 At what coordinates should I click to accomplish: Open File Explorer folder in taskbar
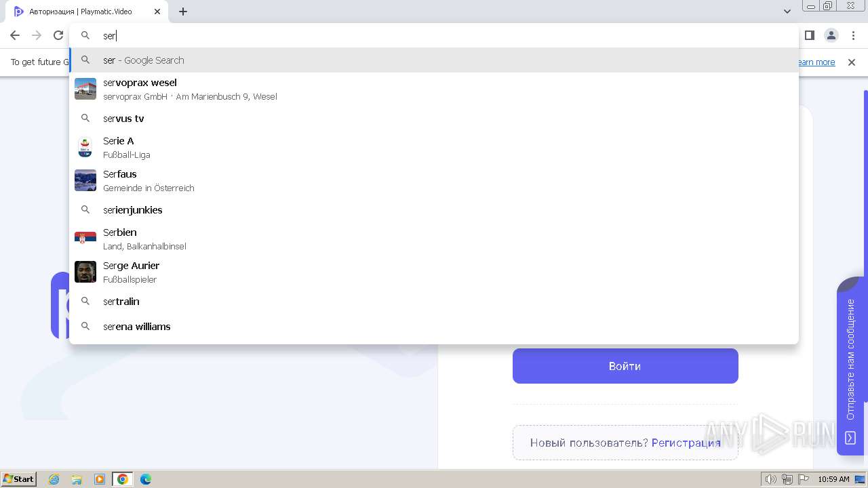point(77,479)
